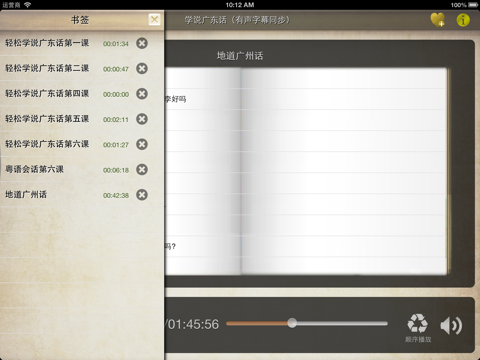Remove the 粤语会话第六课 bookmark
This screenshot has height=360, width=480.
coord(142,170)
